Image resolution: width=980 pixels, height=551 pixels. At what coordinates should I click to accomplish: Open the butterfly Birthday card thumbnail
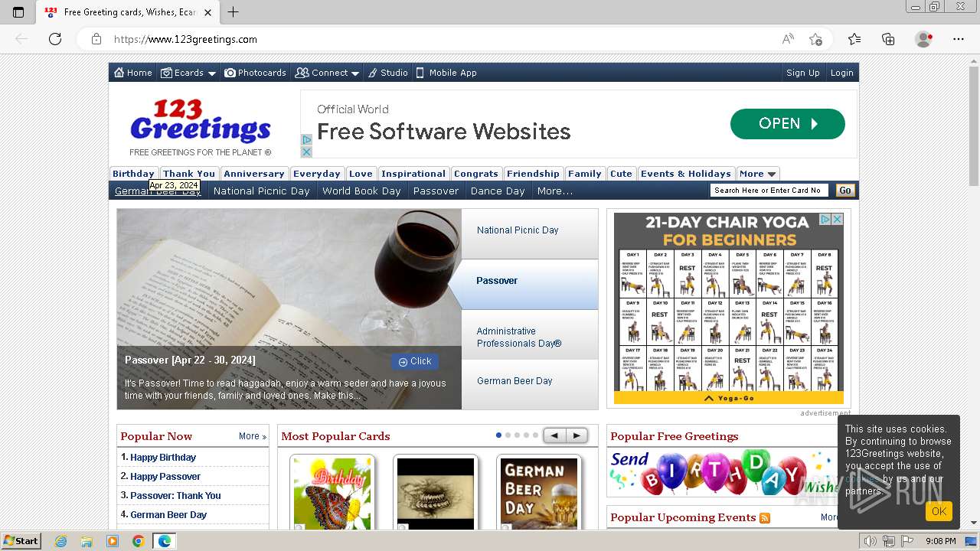click(x=332, y=492)
